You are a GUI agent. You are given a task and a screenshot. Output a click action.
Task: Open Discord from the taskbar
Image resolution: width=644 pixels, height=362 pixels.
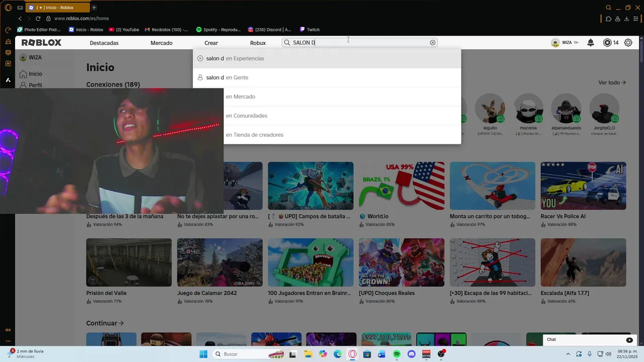pyautogui.click(x=412, y=354)
